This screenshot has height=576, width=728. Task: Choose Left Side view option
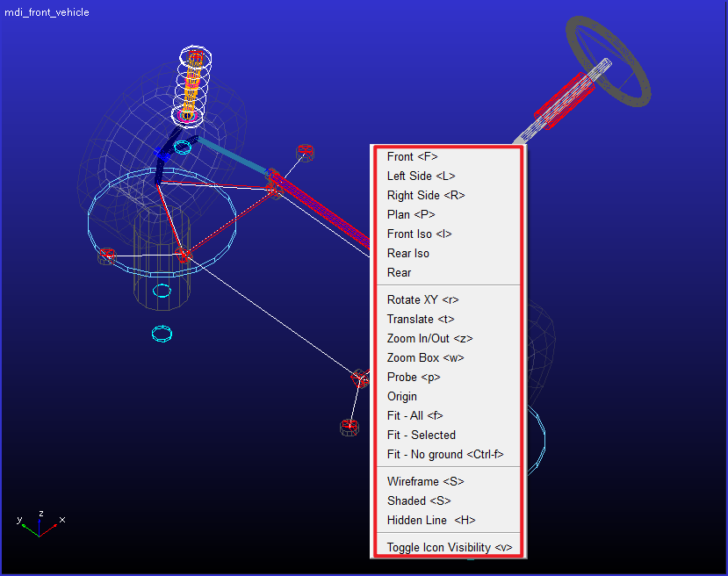click(x=449, y=176)
